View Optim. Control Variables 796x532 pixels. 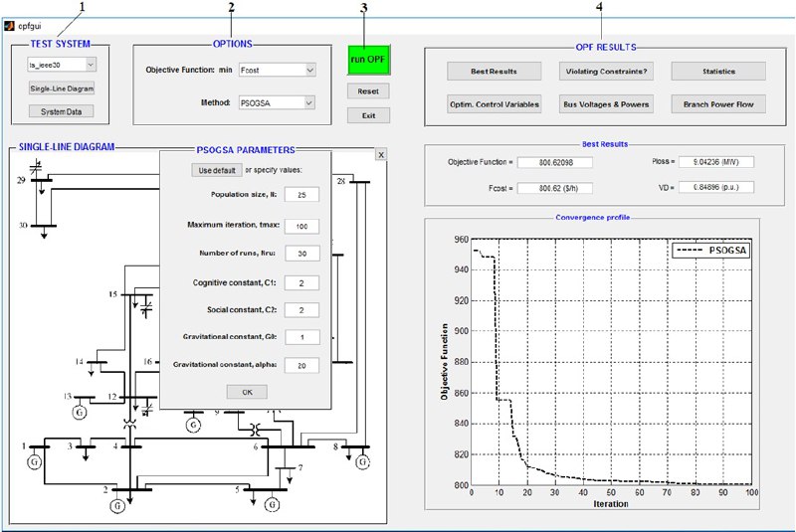click(x=494, y=104)
